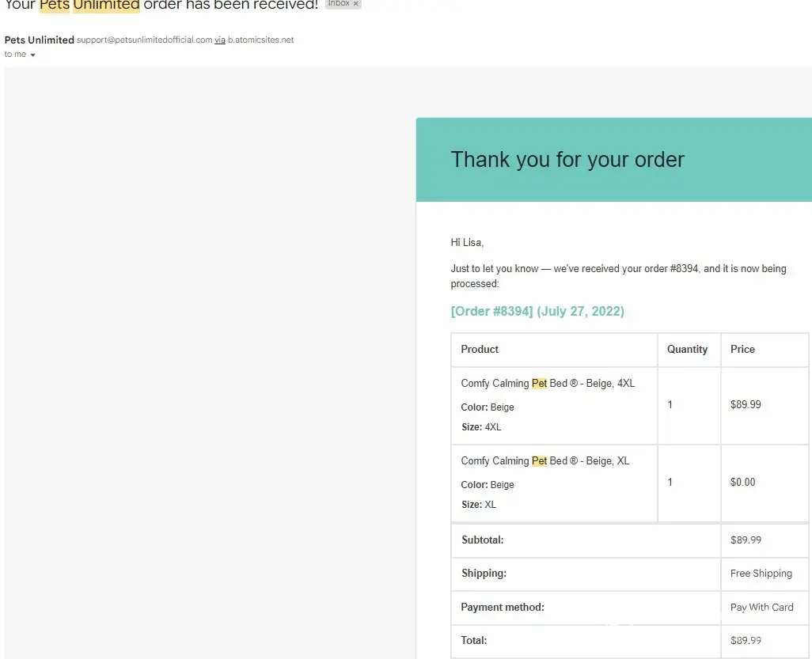The height and width of the screenshot is (659, 812).
Task: Click the 'Pay With Card' payment value
Action: [x=761, y=607]
